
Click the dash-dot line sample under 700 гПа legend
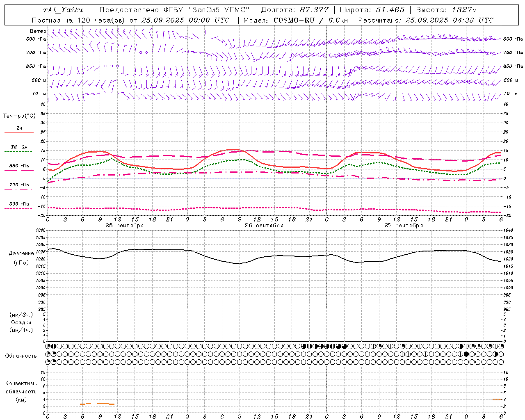coord(18,189)
